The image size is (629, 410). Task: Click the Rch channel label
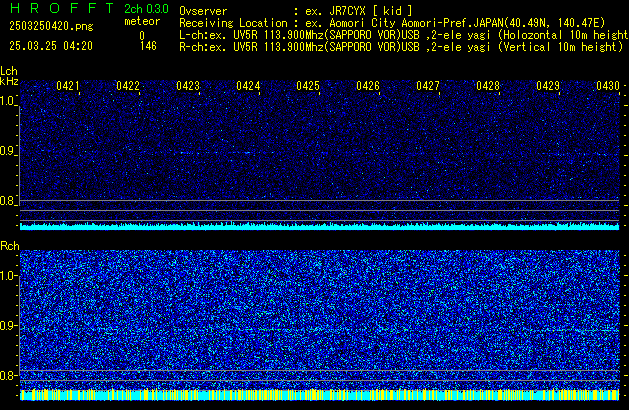pos(10,246)
